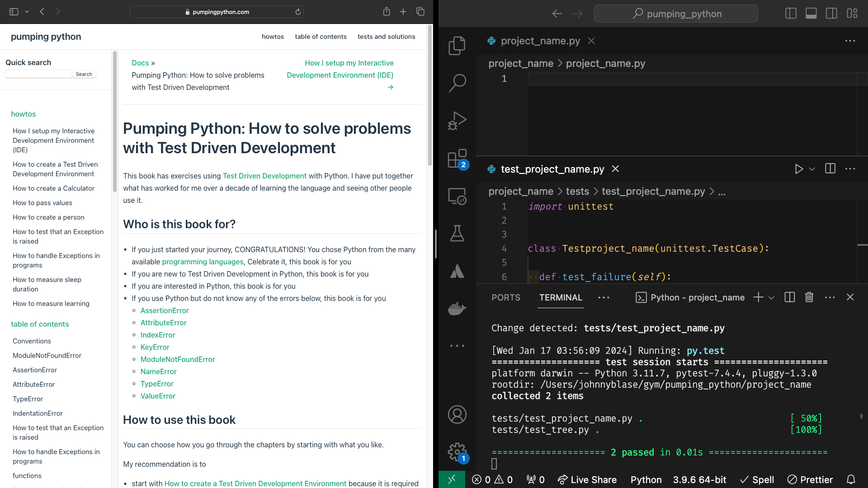
Task: Toggle Spell checker in status bar
Action: pyautogui.click(x=757, y=479)
